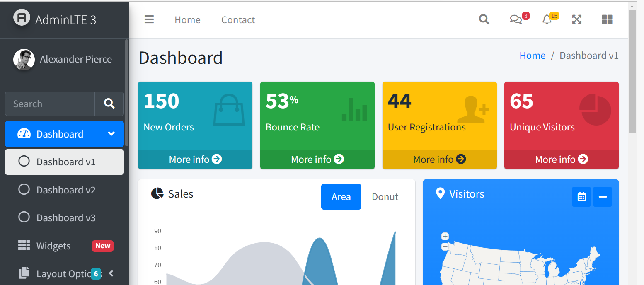Image resolution: width=644 pixels, height=285 pixels.
Task: Collapse the Visitors card with minus button
Action: pos(603,197)
